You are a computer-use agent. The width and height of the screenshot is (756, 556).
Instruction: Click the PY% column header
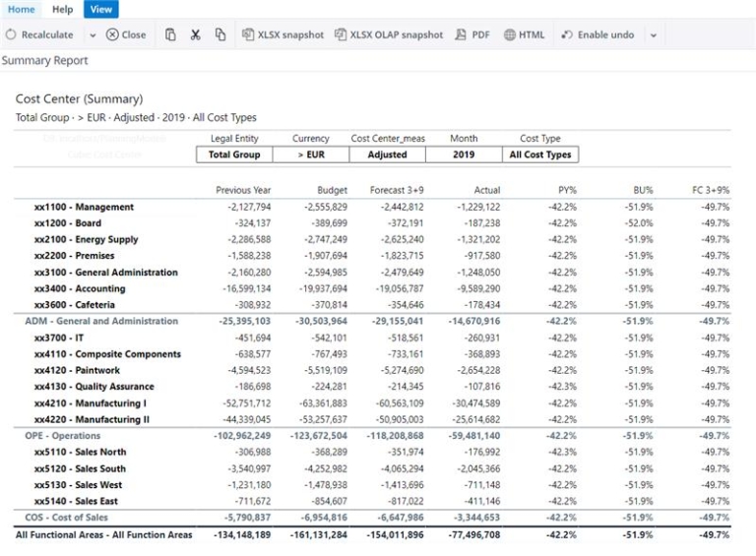point(567,190)
